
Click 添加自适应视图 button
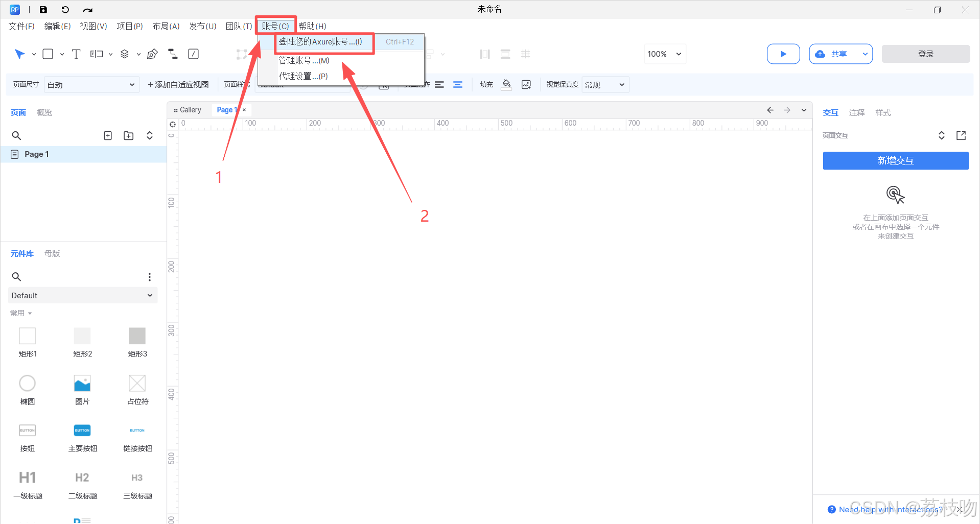point(178,84)
